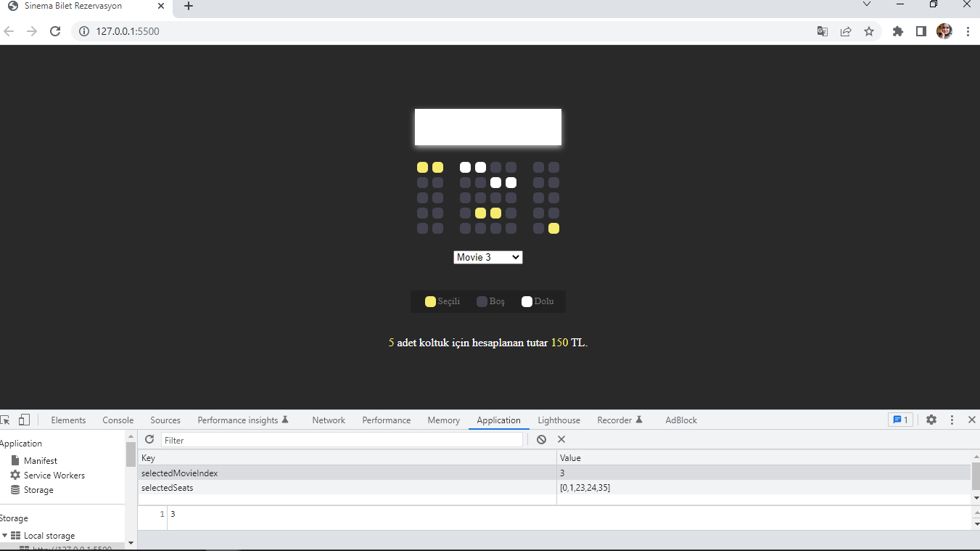Go back using the browser back arrow
The height and width of the screenshot is (551, 980).
click(9, 31)
